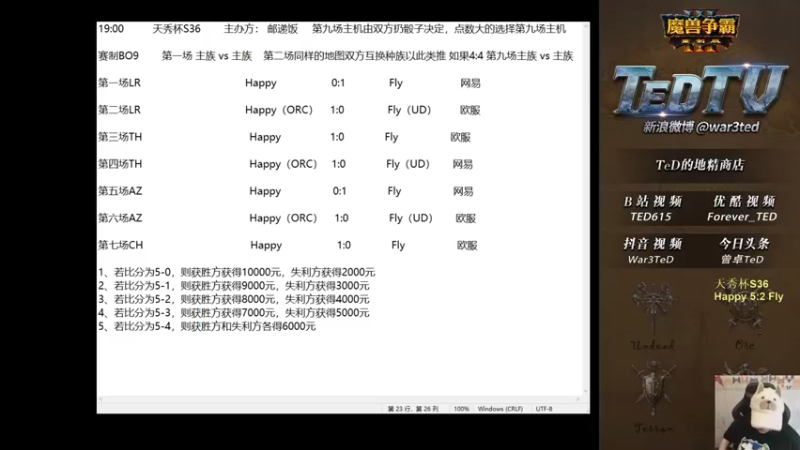Click Happy (ORC) in 第二场LR row
Viewport: 800px width, 450px height.
(279, 110)
